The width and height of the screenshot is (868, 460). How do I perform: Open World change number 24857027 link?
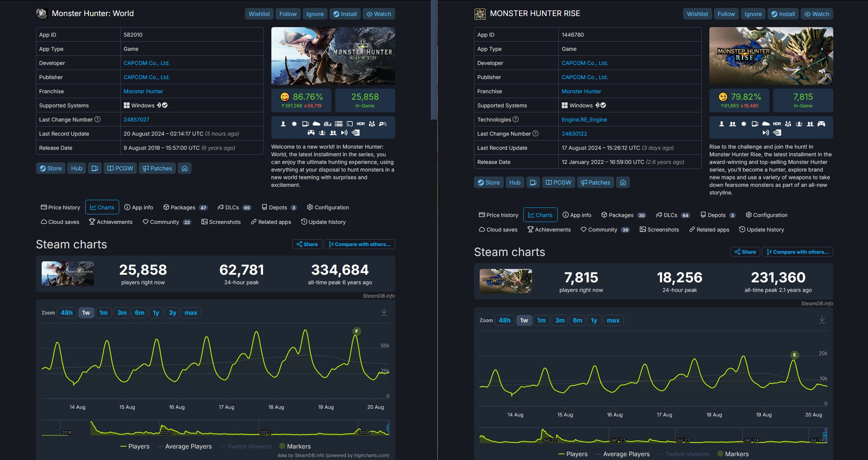pos(136,120)
